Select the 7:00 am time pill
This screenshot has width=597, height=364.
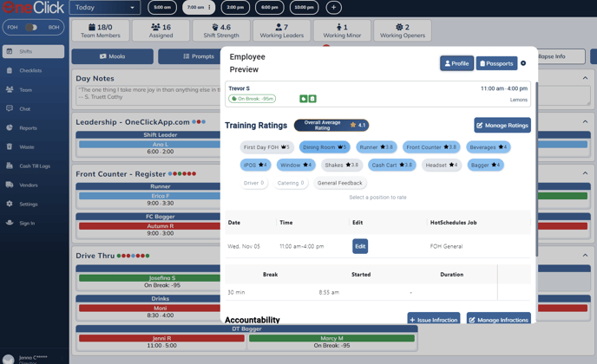click(x=199, y=8)
